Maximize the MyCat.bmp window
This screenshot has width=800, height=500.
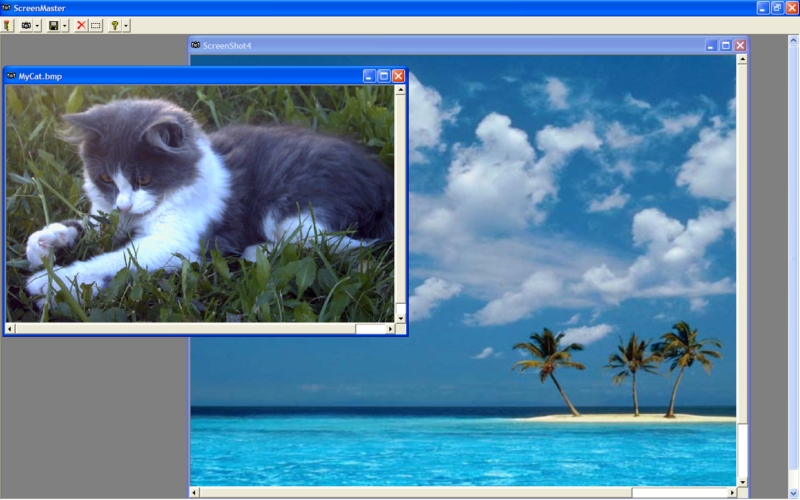[x=383, y=76]
